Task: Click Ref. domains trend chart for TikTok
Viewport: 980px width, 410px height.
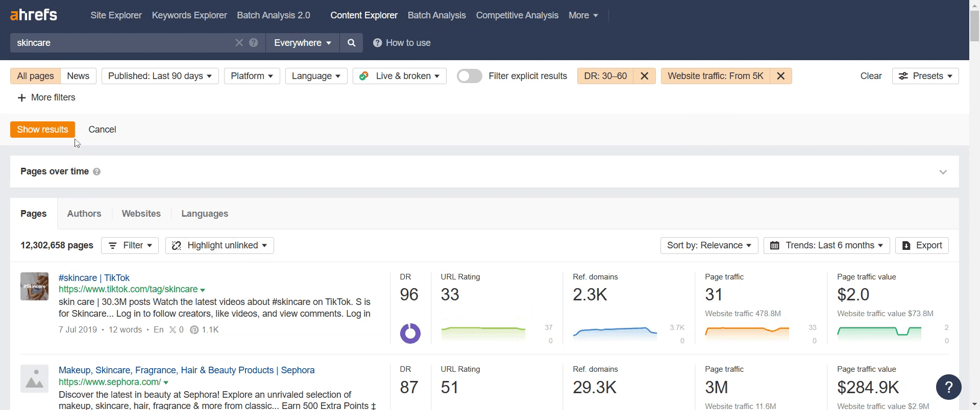Action: click(615, 334)
